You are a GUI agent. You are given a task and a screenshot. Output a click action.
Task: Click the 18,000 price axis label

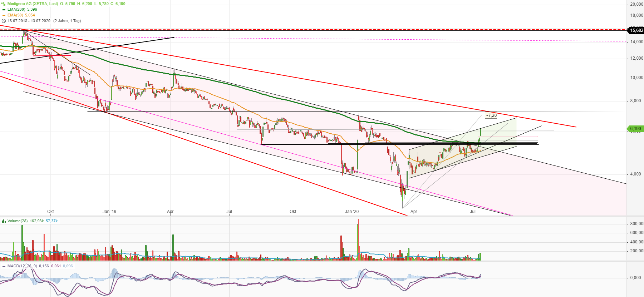pyautogui.click(x=636, y=15)
